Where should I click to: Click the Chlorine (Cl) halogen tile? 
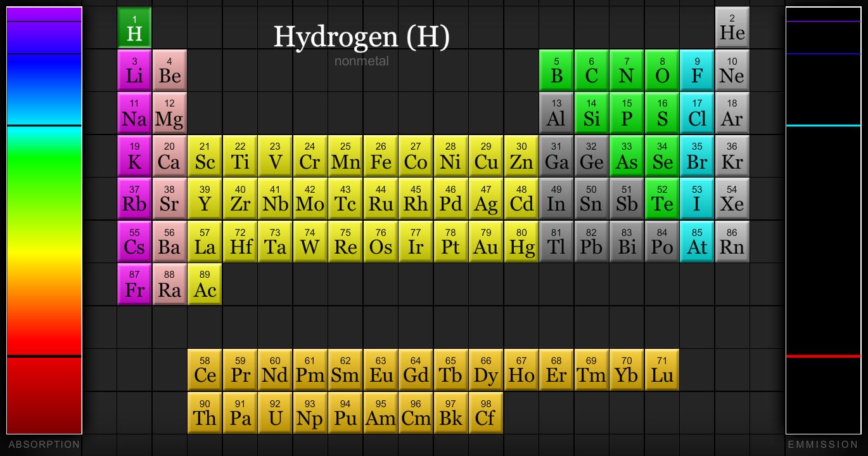pyautogui.click(x=697, y=113)
